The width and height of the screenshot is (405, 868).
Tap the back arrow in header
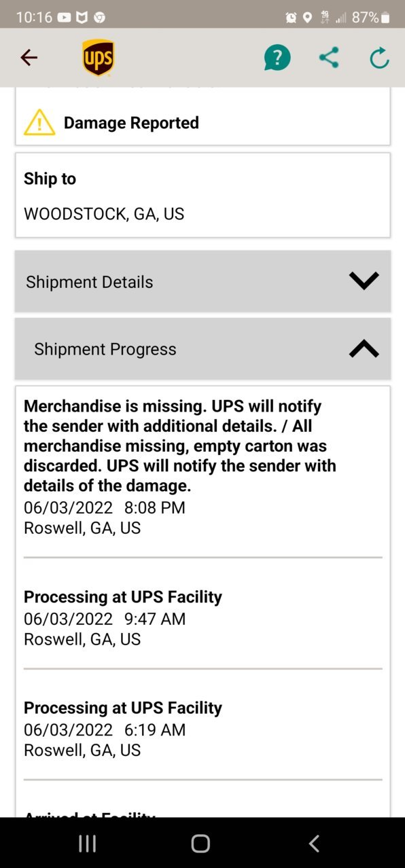[x=29, y=58]
